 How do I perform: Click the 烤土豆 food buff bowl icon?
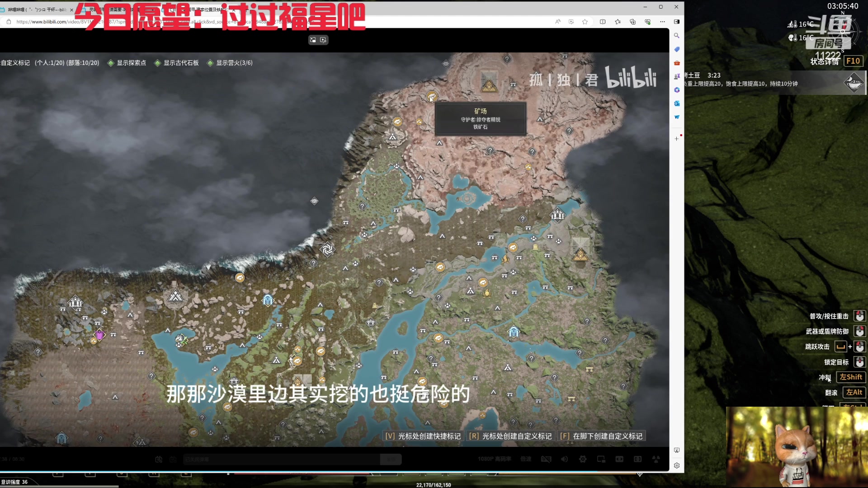[x=854, y=83]
